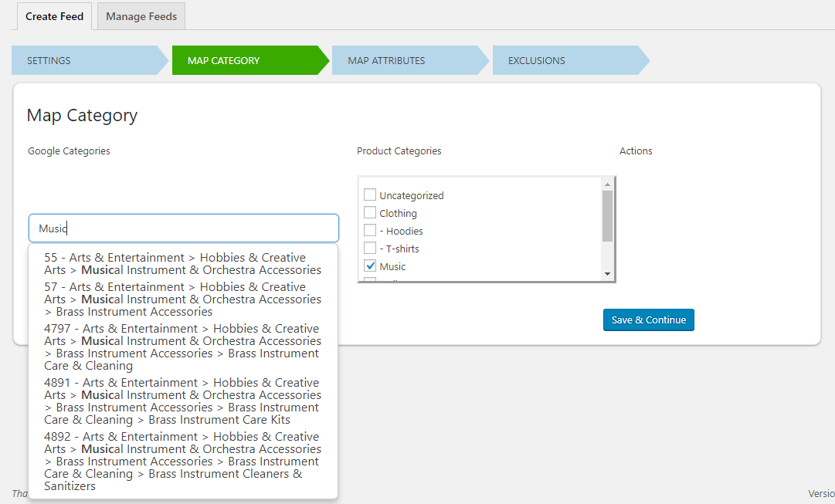Select the MAP CATEGORY step
The height and width of the screenshot is (504, 835).
[x=250, y=60]
